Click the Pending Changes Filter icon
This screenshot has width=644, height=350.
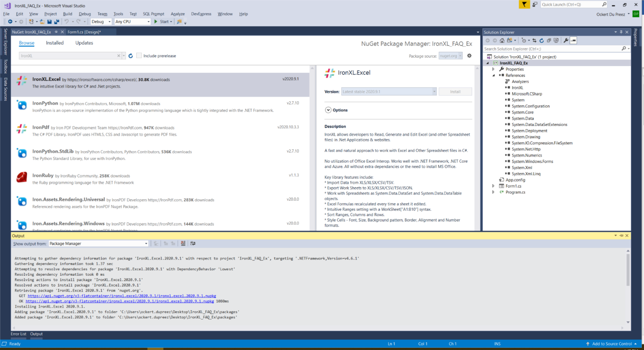click(524, 40)
